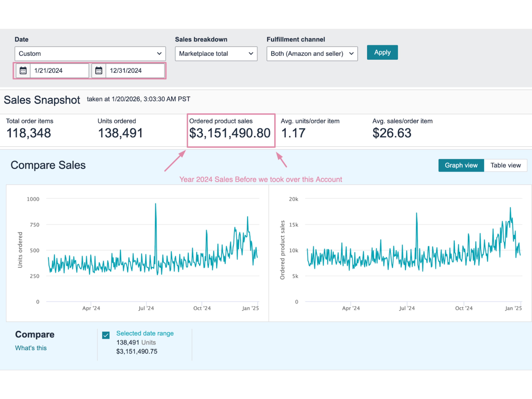The image size is (532, 399).
Task: Uncheck the Selected date range checkbox
Action: tap(106, 335)
